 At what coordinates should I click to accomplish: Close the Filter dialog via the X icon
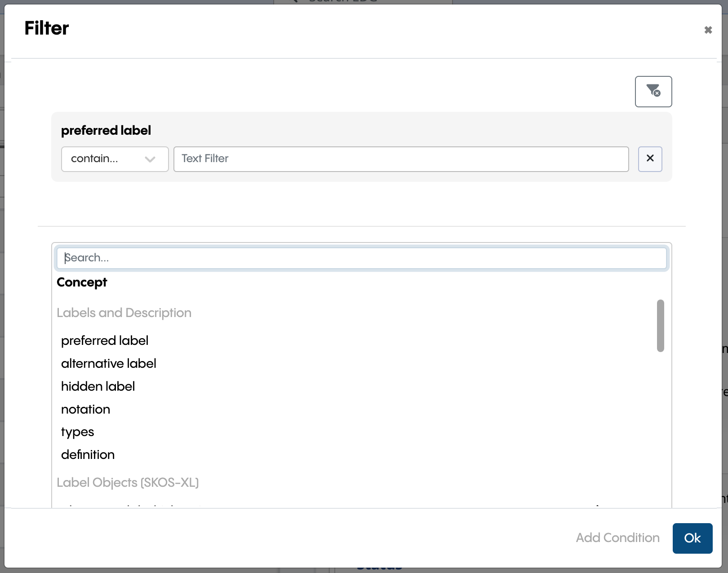click(x=708, y=30)
